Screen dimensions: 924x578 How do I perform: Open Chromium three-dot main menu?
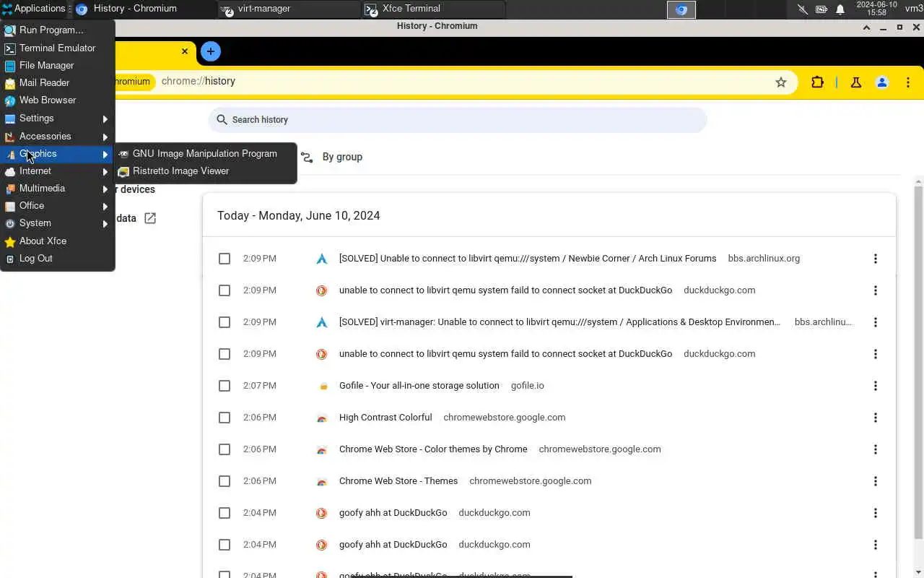click(x=908, y=82)
